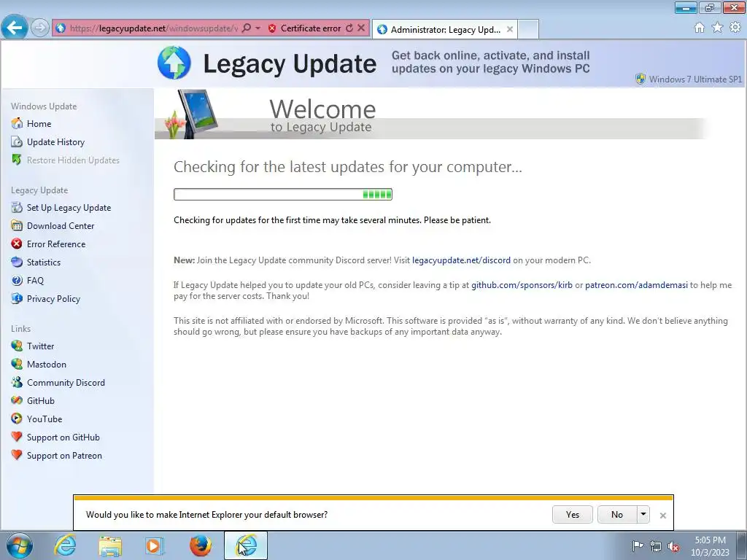Viewport: 747px width, 560px height.
Task: Open Support on GitHub link
Action: [63, 437]
